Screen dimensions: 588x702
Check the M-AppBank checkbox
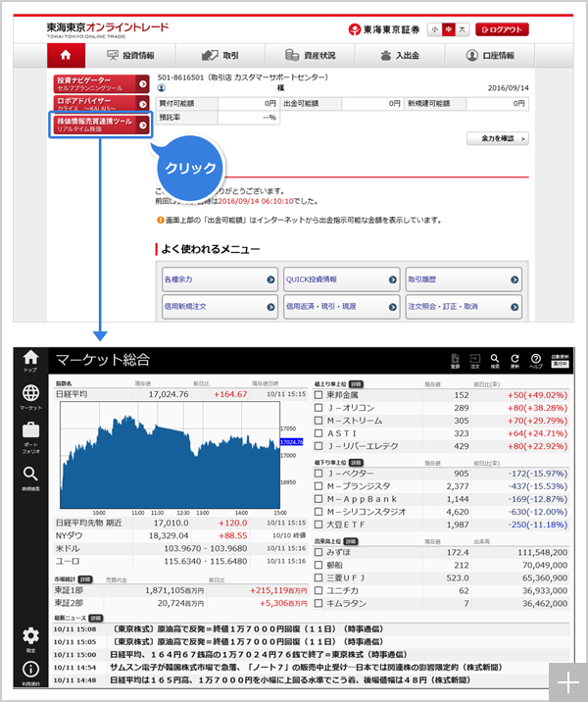[x=318, y=499]
